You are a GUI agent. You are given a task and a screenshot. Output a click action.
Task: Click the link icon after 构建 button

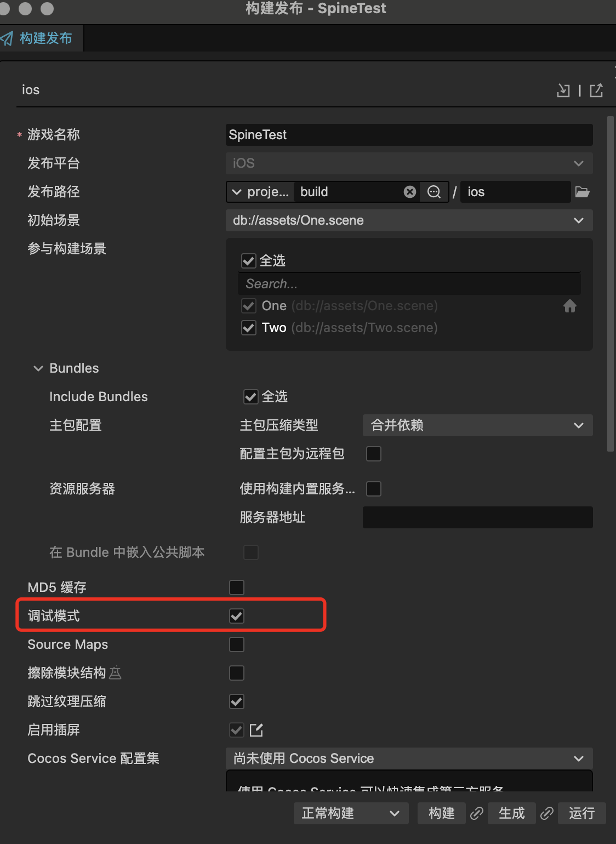coord(477,813)
